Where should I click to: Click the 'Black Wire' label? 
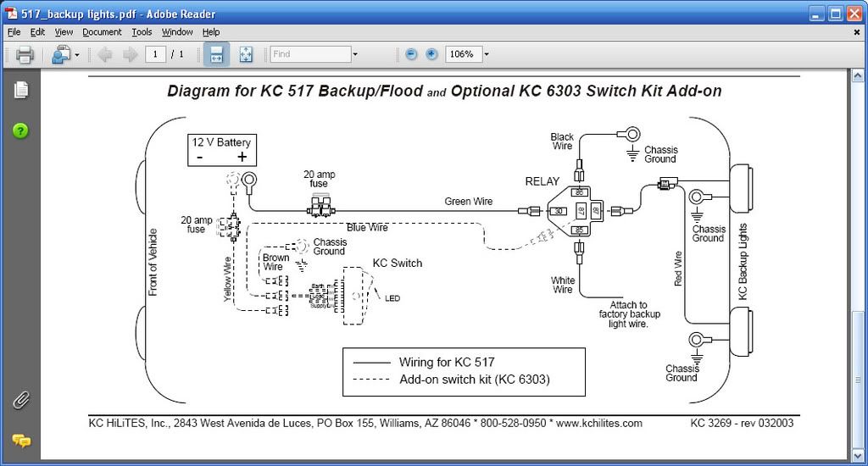pos(562,141)
